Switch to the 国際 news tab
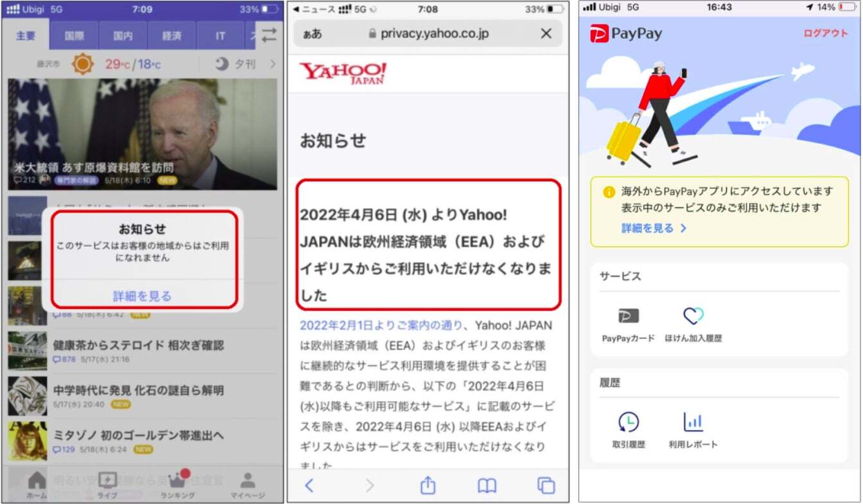The width and height of the screenshot is (863, 504). (x=74, y=36)
